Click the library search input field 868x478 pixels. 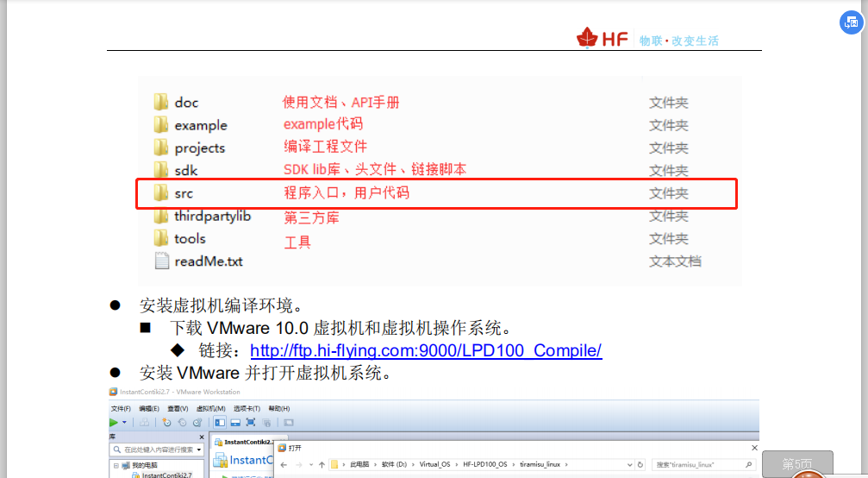coord(157,450)
